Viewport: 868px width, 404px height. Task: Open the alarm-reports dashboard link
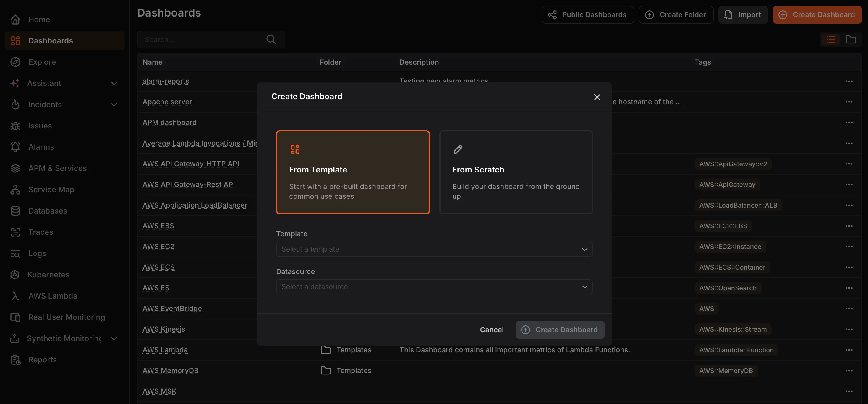pos(166,81)
